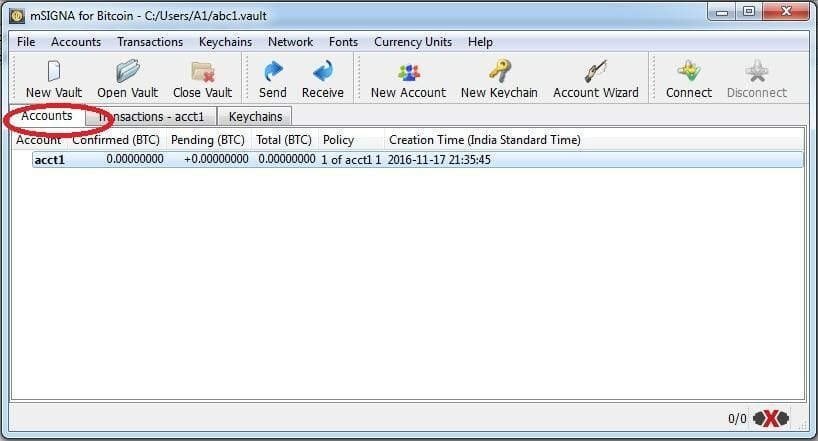Screen dimensions: 818x441
Task: Sort by Account column header
Action: (x=39, y=140)
